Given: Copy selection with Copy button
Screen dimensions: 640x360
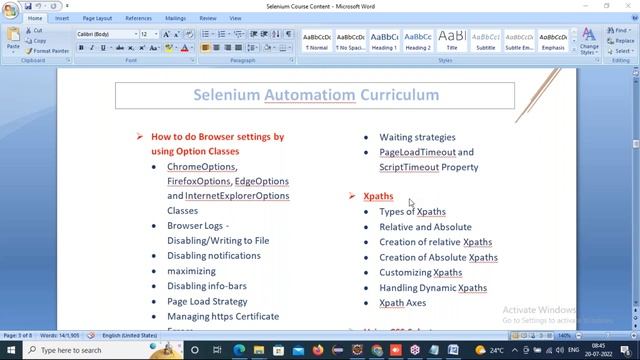Looking at the screenshot, I should coord(36,41).
